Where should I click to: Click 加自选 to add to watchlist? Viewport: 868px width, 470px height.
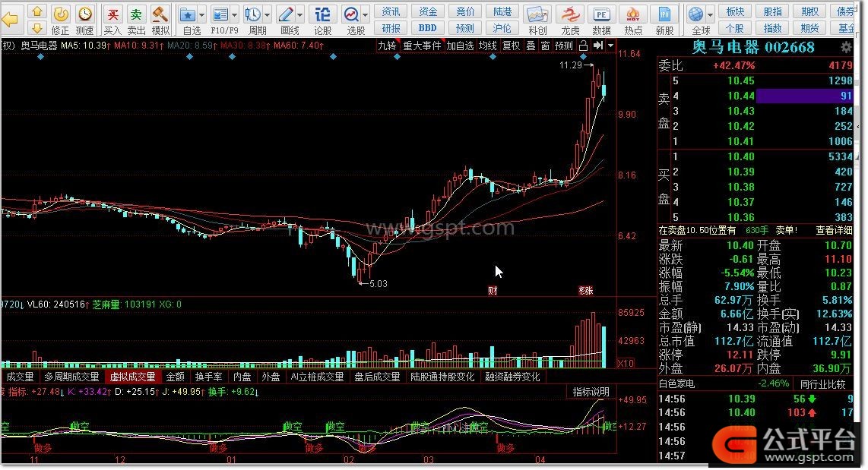point(460,46)
